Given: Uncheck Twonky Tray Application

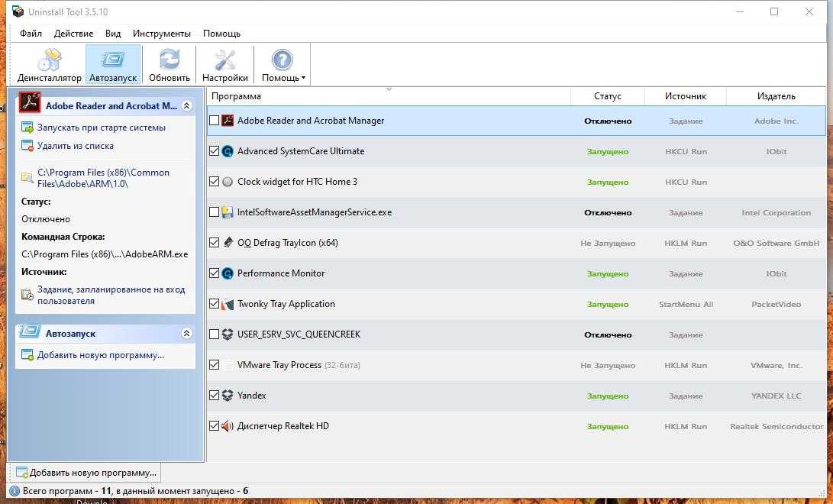Looking at the screenshot, I should (214, 304).
